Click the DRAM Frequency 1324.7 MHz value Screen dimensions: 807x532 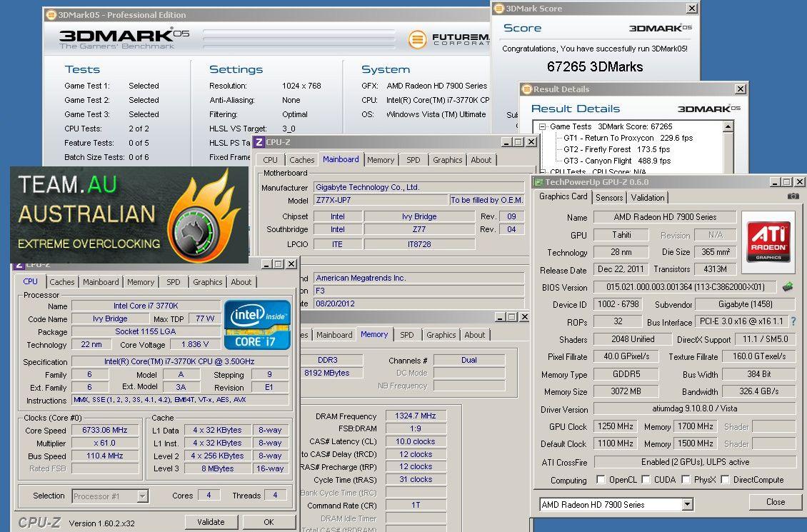(x=416, y=416)
